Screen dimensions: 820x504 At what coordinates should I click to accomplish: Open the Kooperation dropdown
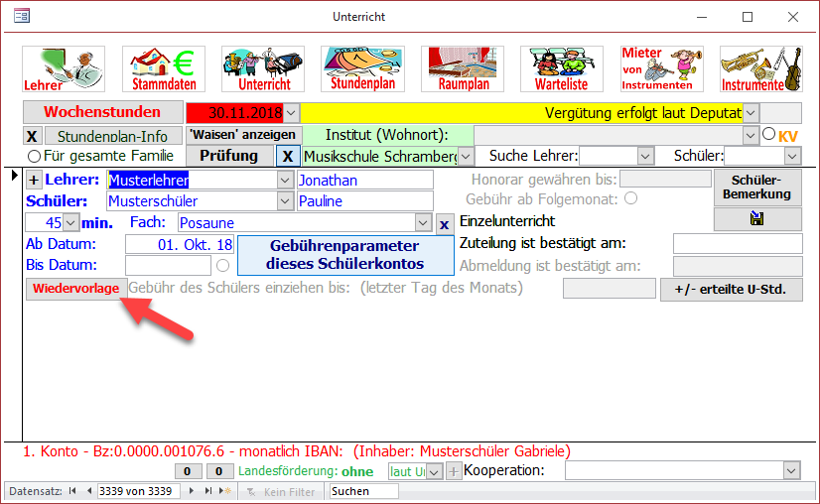click(x=791, y=470)
